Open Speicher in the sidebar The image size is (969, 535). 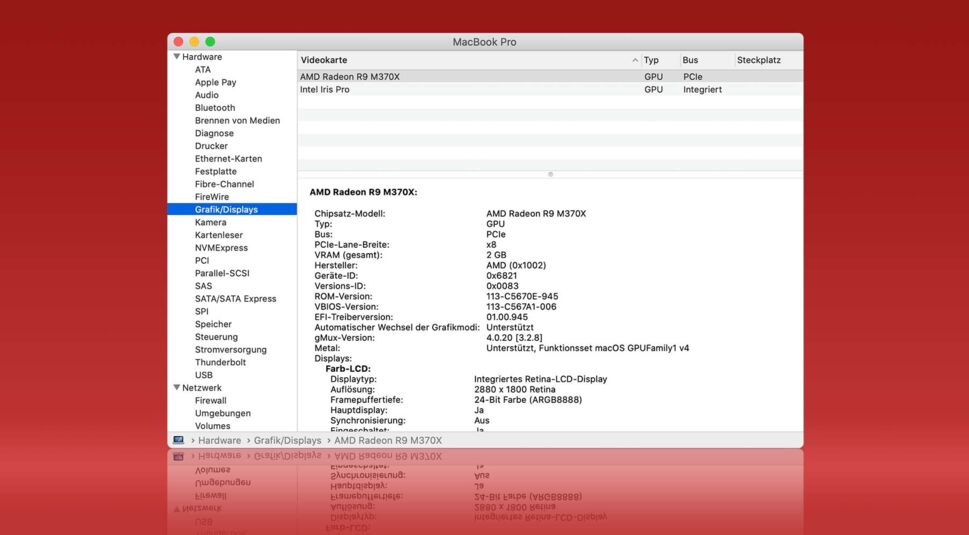click(213, 324)
